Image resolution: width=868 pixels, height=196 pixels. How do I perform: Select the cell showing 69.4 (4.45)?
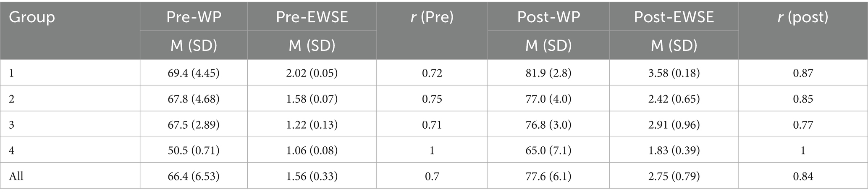(x=194, y=73)
